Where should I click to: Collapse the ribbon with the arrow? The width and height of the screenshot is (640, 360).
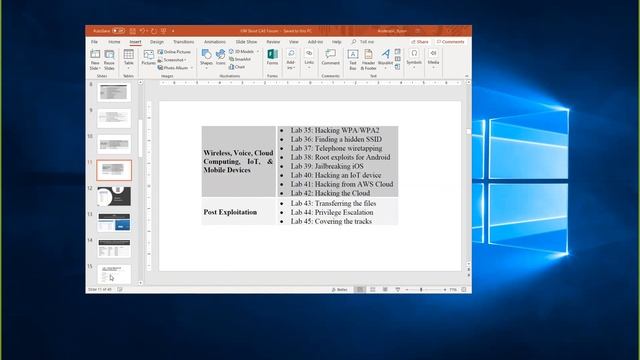467,76
